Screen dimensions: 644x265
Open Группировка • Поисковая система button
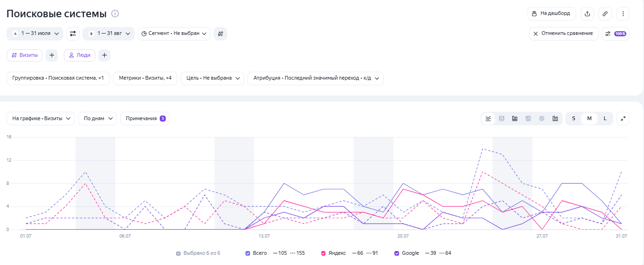pyautogui.click(x=58, y=78)
